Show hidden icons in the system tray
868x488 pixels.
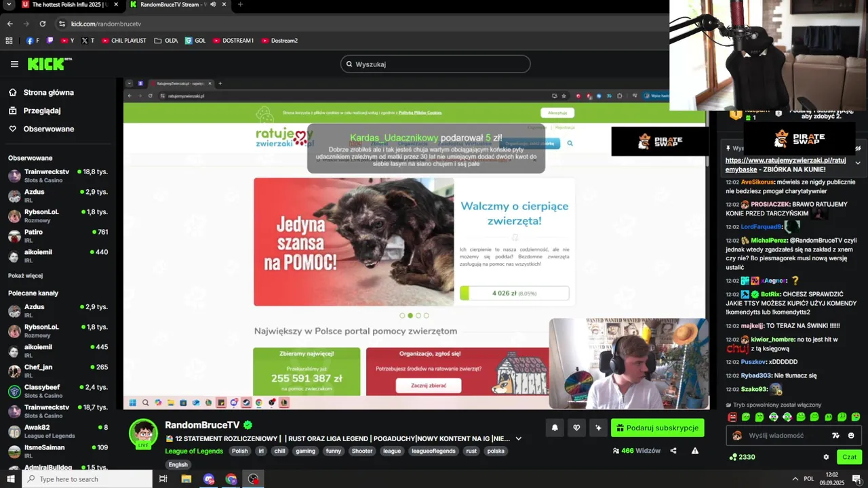tap(795, 479)
